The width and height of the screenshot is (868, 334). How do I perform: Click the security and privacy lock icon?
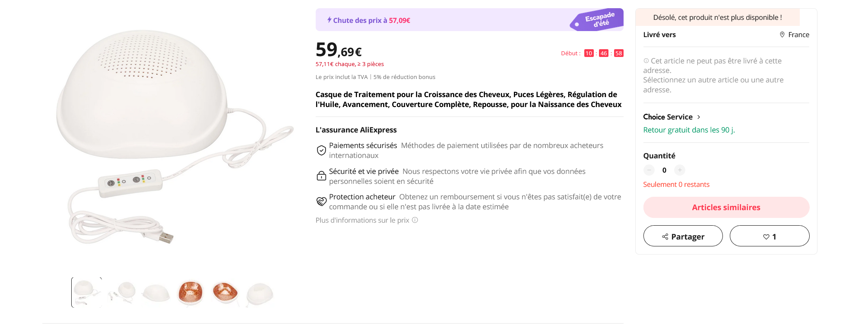pyautogui.click(x=321, y=176)
